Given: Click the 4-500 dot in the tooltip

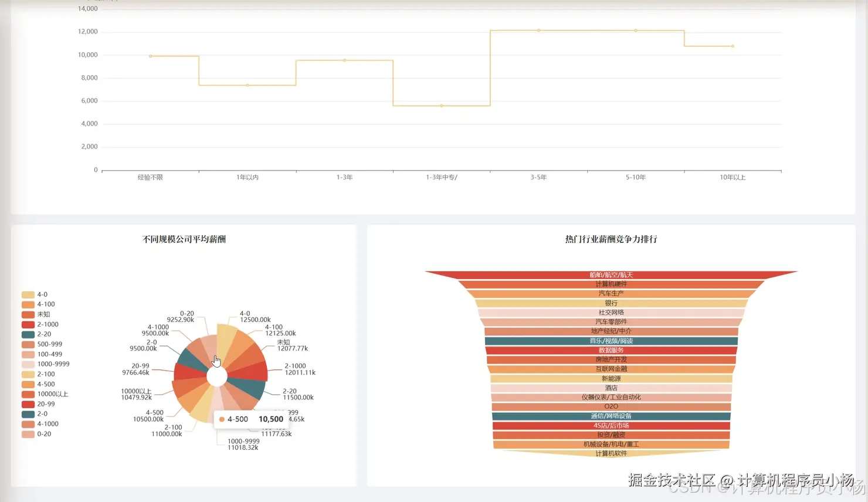Looking at the screenshot, I should click(222, 419).
